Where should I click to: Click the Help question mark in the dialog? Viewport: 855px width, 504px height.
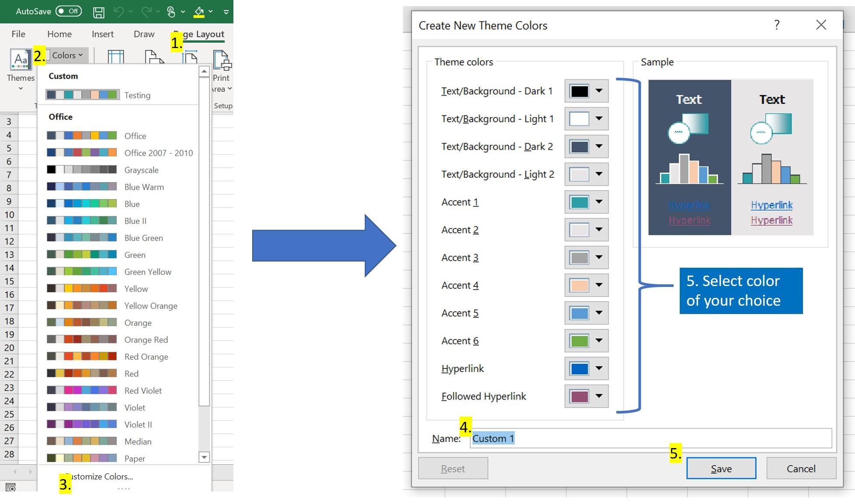pos(777,25)
